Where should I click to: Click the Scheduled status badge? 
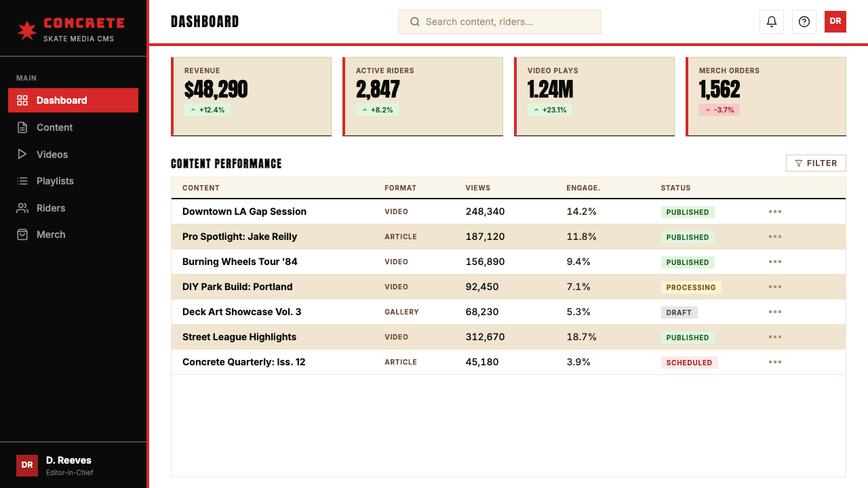(x=689, y=363)
